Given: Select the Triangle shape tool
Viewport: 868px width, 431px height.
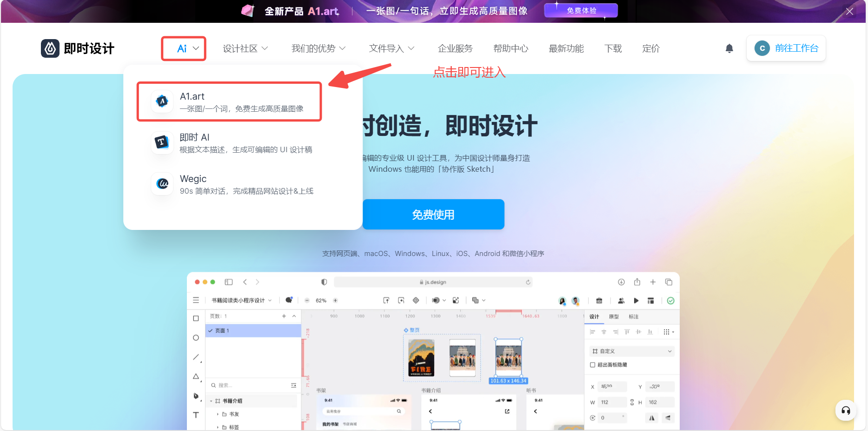Looking at the screenshot, I should 196,377.
